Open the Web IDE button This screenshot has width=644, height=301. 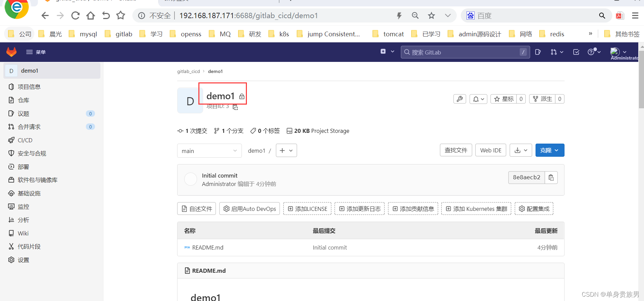[491, 150]
